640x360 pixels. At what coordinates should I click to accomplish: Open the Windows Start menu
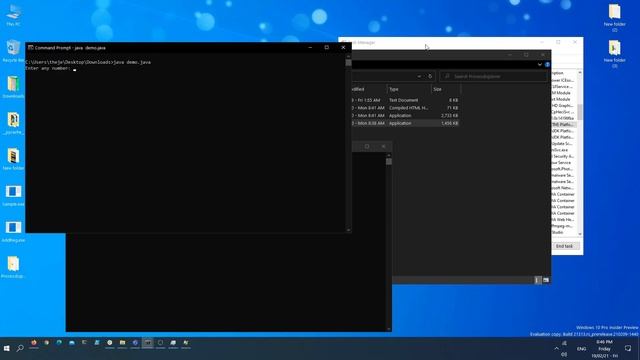(7, 348)
